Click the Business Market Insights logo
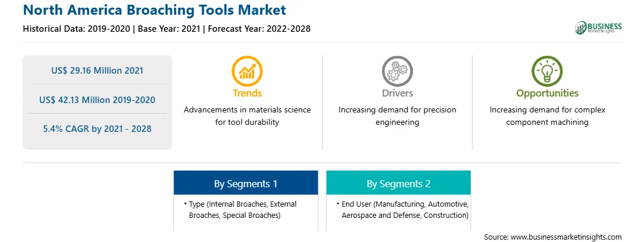Image resolution: width=644 pixels, height=242 pixels. (598, 28)
